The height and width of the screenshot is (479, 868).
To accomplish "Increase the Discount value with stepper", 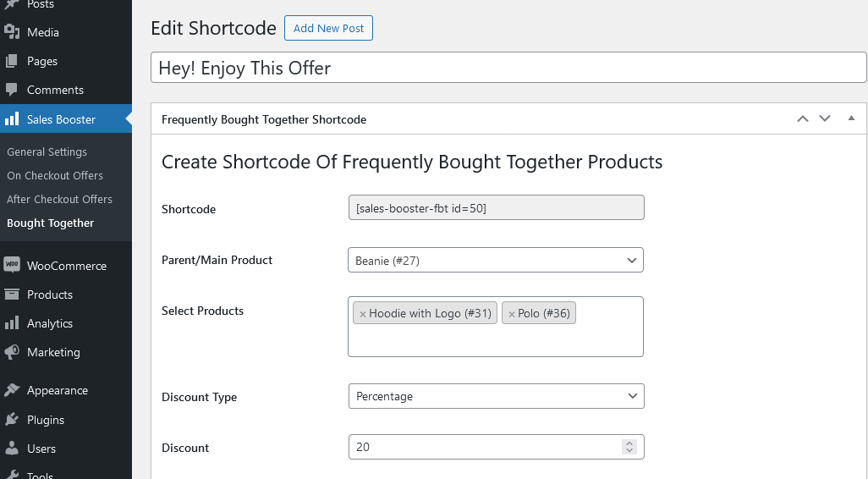I will click(629, 443).
